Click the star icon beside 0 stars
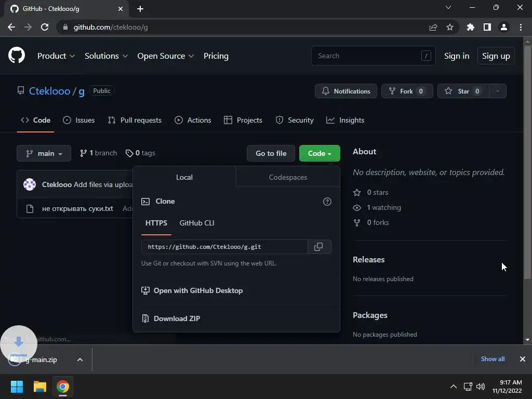 (356, 193)
